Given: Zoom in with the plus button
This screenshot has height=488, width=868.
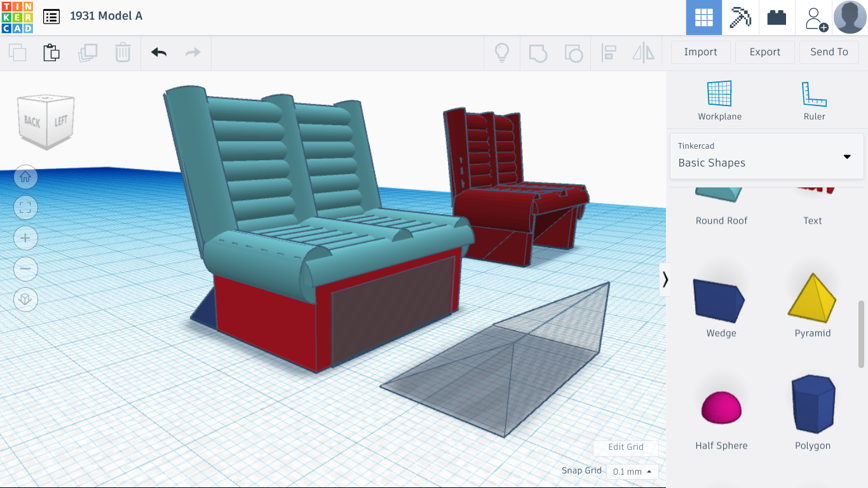Looking at the screenshot, I should pyautogui.click(x=26, y=238).
